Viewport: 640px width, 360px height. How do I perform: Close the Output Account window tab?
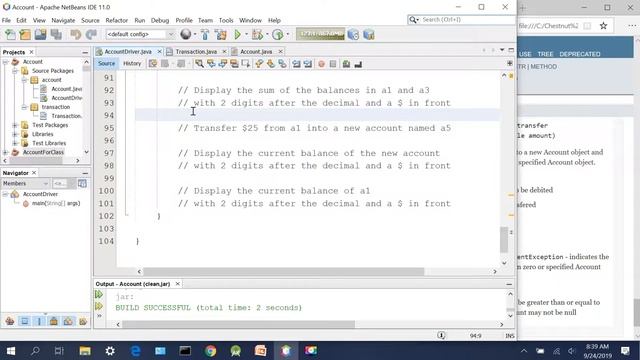[x=178, y=284]
